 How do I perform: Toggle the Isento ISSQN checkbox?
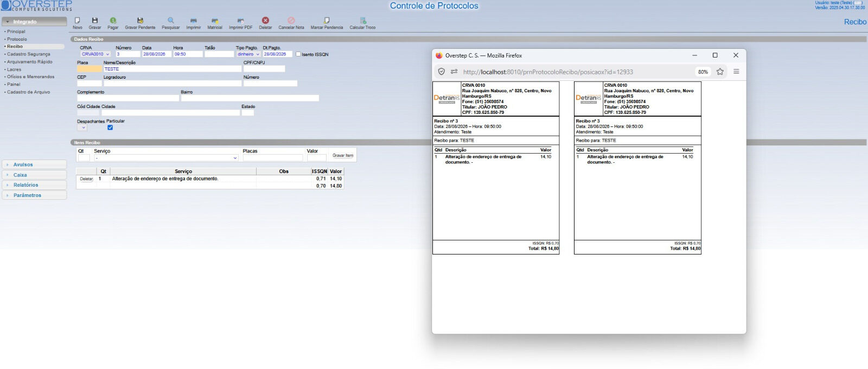[298, 54]
